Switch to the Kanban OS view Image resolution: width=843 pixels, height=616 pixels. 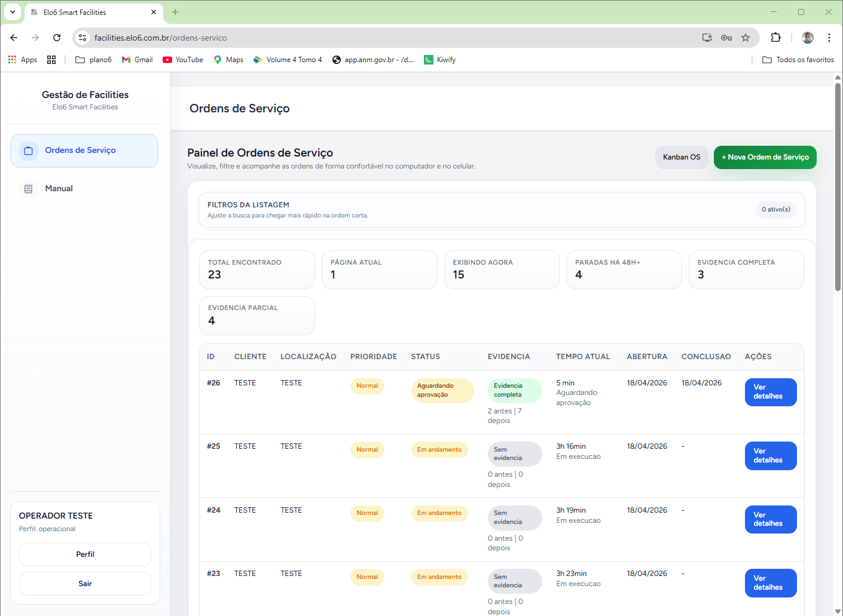(x=682, y=157)
